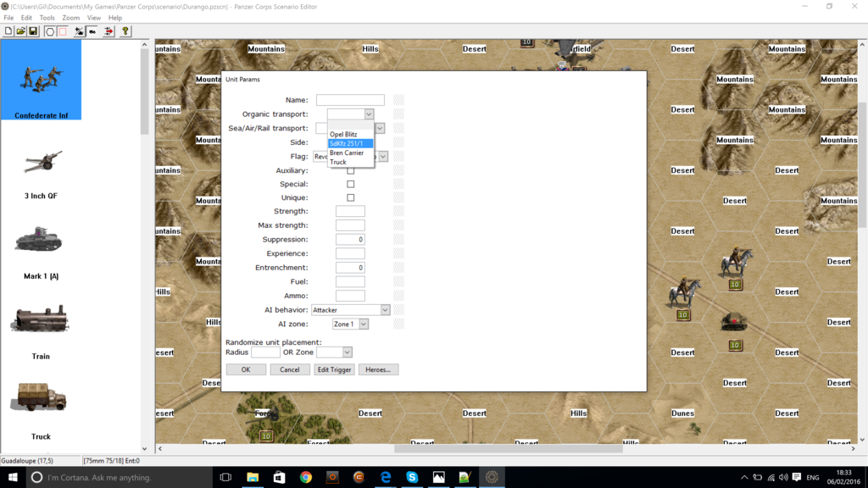Click the Open file folder toolbar icon
The width and height of the screenshot is (868, 488).
(20, 31)
